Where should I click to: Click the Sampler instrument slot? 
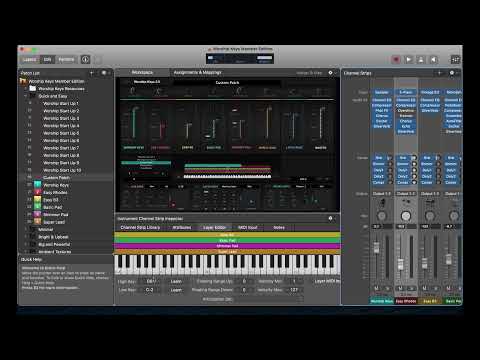(382, 92)
